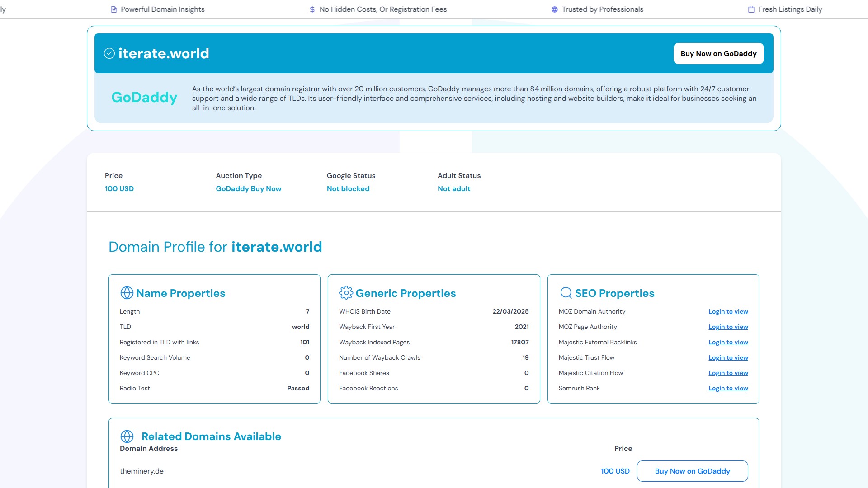Open the theminery.de domain listing
This screenshot has height=488, width=868.
141,471
